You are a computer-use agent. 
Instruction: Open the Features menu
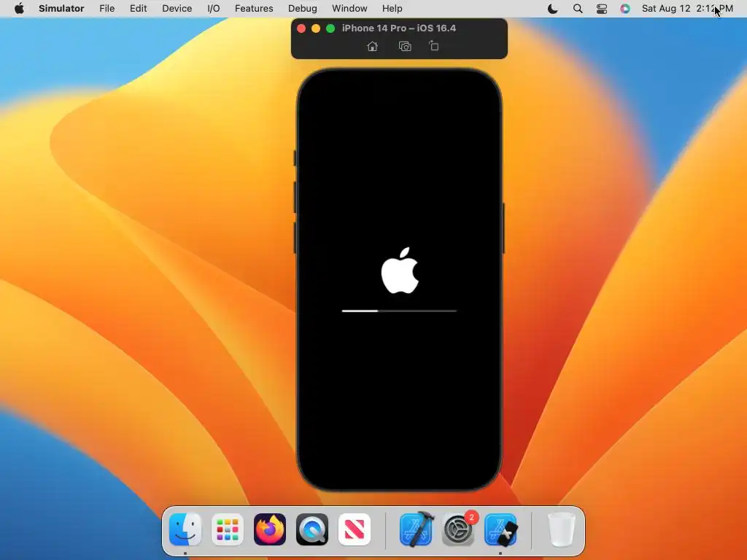pos(254,9)
